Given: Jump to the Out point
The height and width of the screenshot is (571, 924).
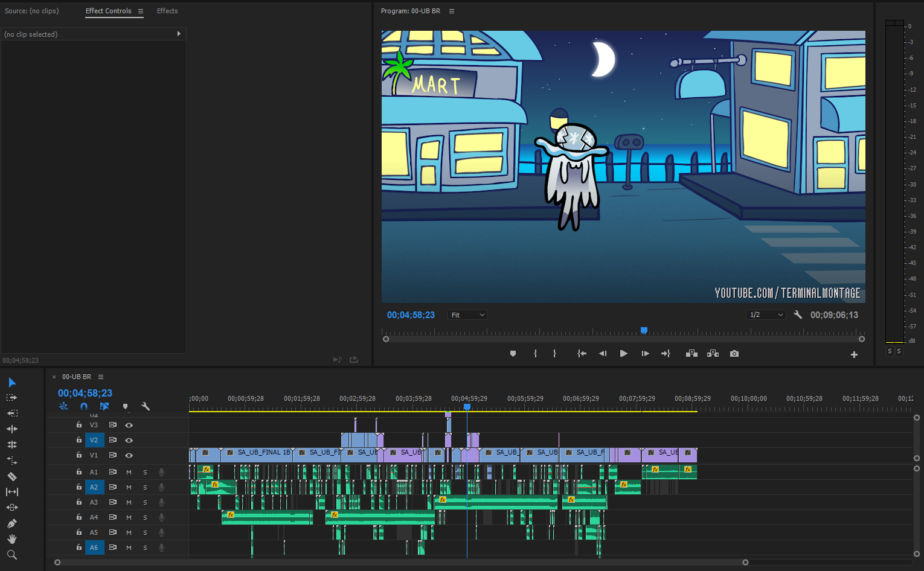Looking at the screenshot, I should coord(666,354).
